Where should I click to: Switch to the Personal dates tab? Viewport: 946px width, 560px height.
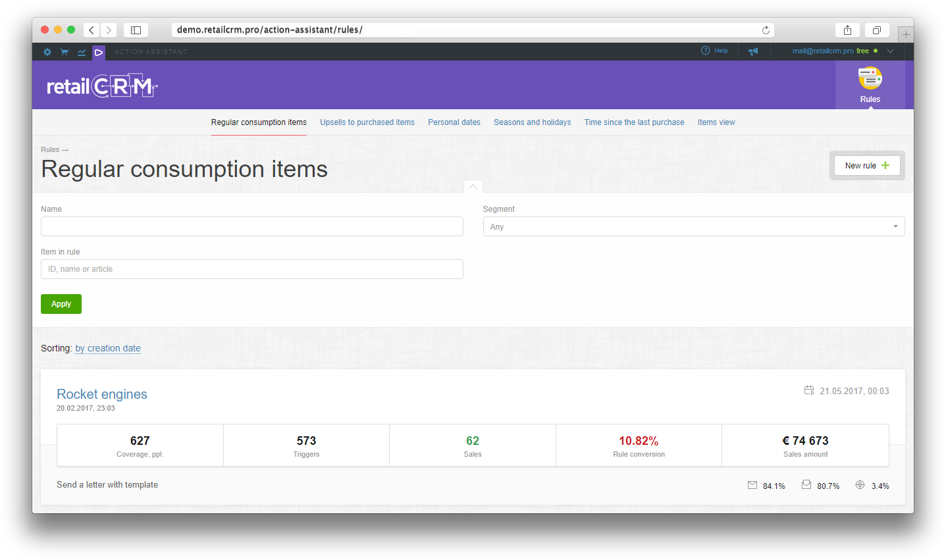click(454, 122)
